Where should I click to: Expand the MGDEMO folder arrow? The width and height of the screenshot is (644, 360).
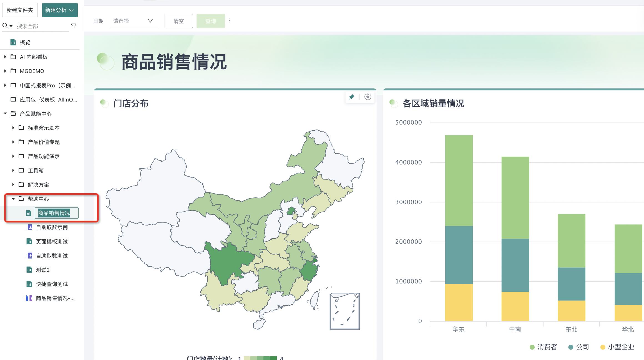tap(5, 71)
